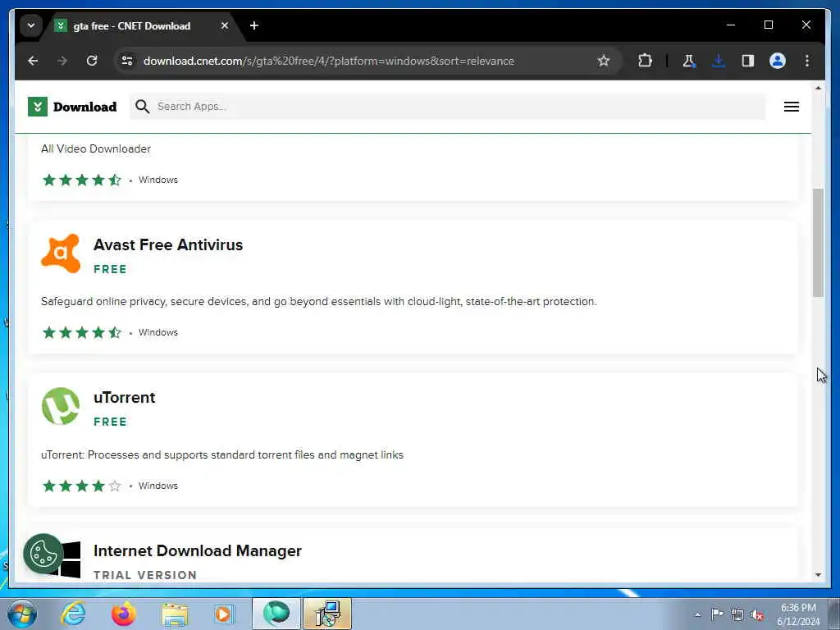This screenshot has height=630, width=840.
Task: Switch to the installer taskbar window
Action: coord(327,614)
